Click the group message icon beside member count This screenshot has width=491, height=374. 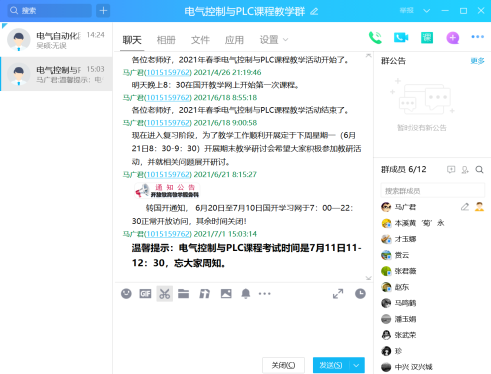[x=451, y=170]
